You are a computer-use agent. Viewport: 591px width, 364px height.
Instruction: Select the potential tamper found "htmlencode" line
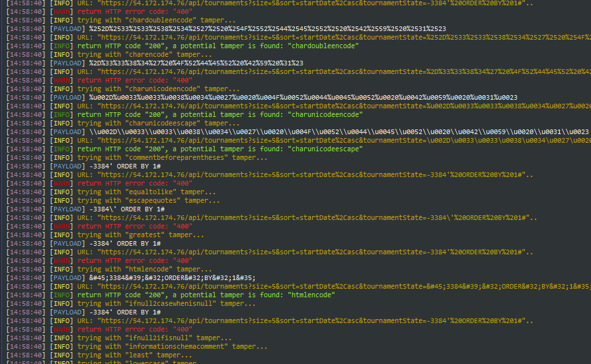click(171, 295)
